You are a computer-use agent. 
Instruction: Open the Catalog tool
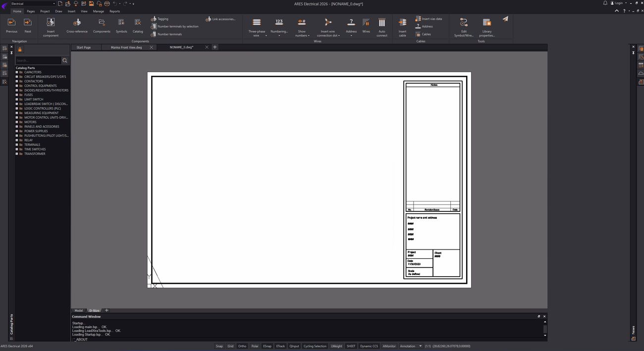(138, 23)
